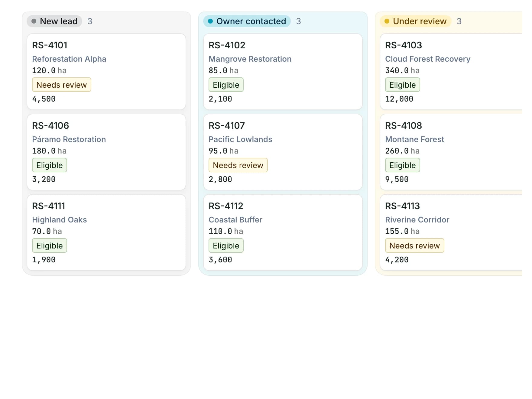This screenshot has width=532, height=399.
Task: Click Eligible badge on RS-4112
Action: pyautogui.click(x=226, y=246)
